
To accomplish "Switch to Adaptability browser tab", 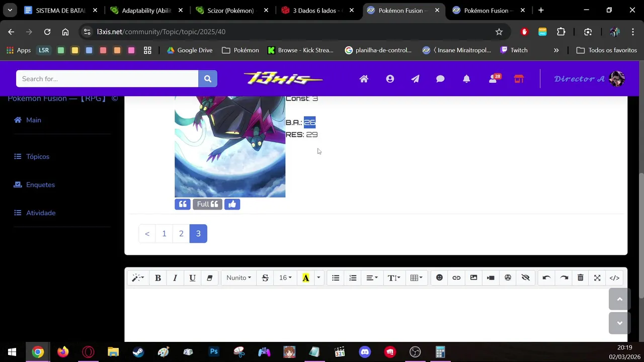I will (145, 10).
